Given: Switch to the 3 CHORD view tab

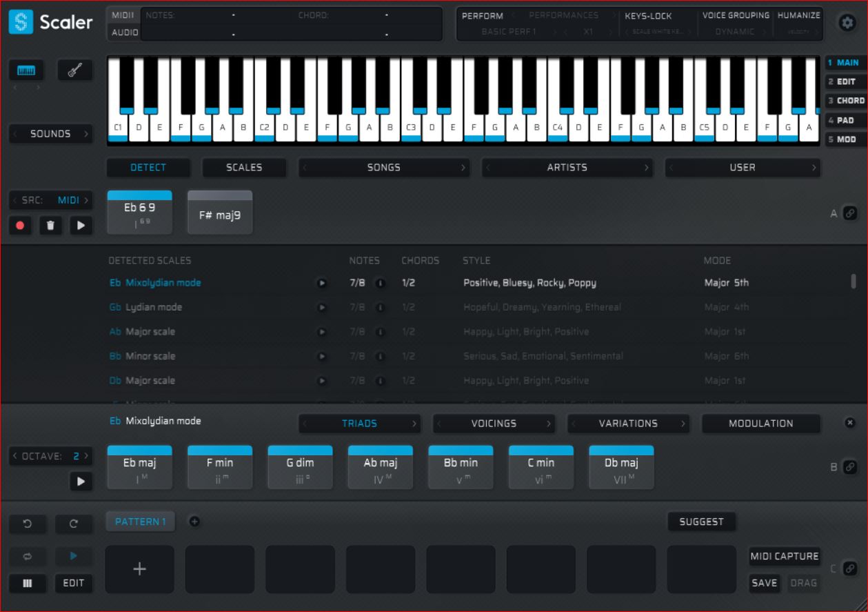Looking at the screenshot, I should (845, 101).
